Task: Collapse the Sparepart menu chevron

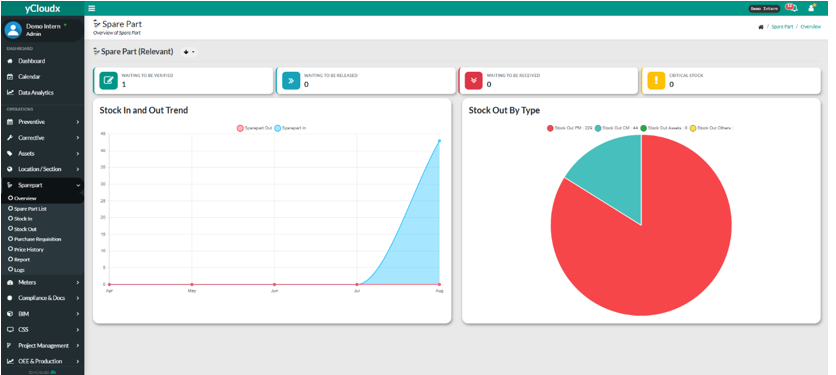Action: tap(78, 185)
